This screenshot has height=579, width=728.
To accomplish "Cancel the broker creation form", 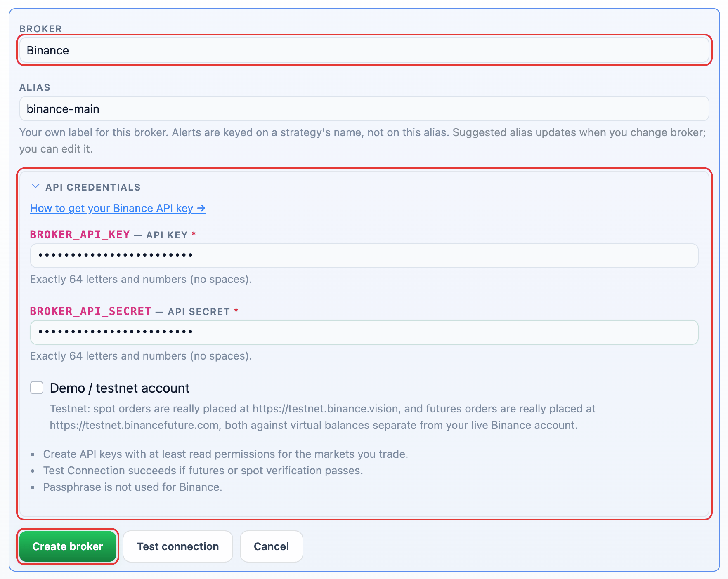I will (271, 546).
